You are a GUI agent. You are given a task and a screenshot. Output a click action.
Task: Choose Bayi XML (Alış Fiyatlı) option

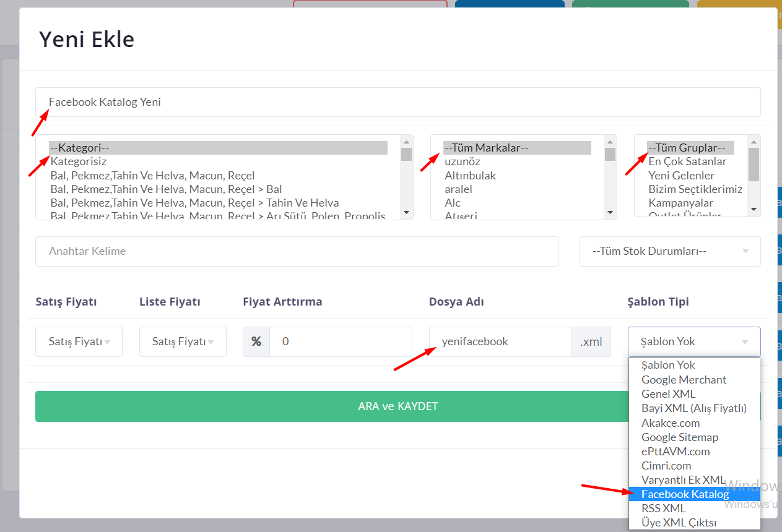(x=694, y=408)
